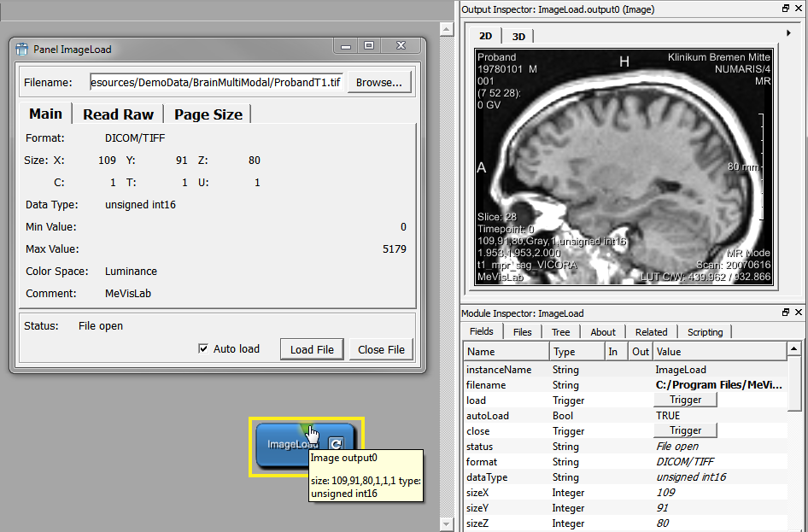The width and height of the screenshot is (808, 532).
Task: Click the Trigger button for the load field
Action: point(685,400)
